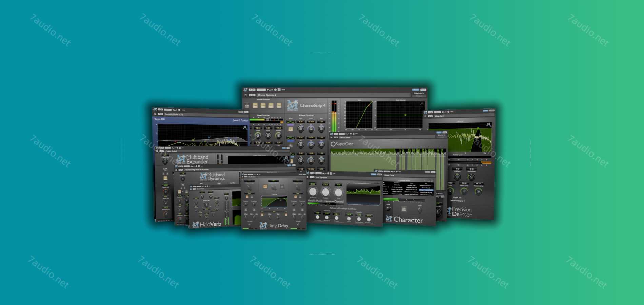
Task: Toggle the Auto button in Character
Action: tap(404, 209)
